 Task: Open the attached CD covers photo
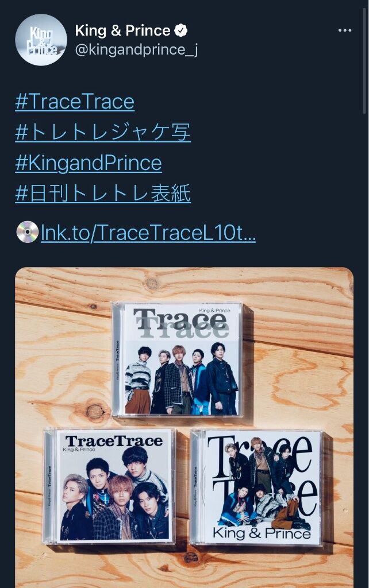tap(184, 427)
